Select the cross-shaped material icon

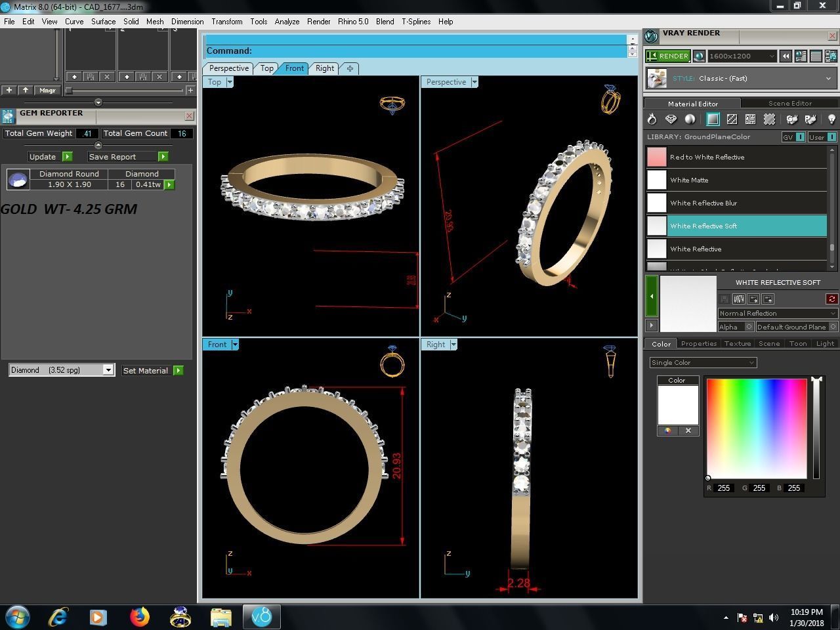pyautogui.click(x=769, y=119)
